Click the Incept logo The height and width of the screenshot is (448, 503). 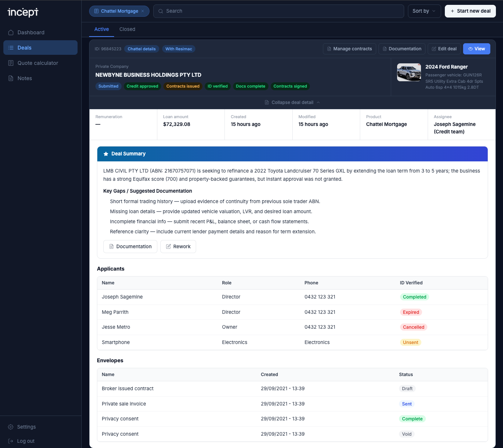23,12
